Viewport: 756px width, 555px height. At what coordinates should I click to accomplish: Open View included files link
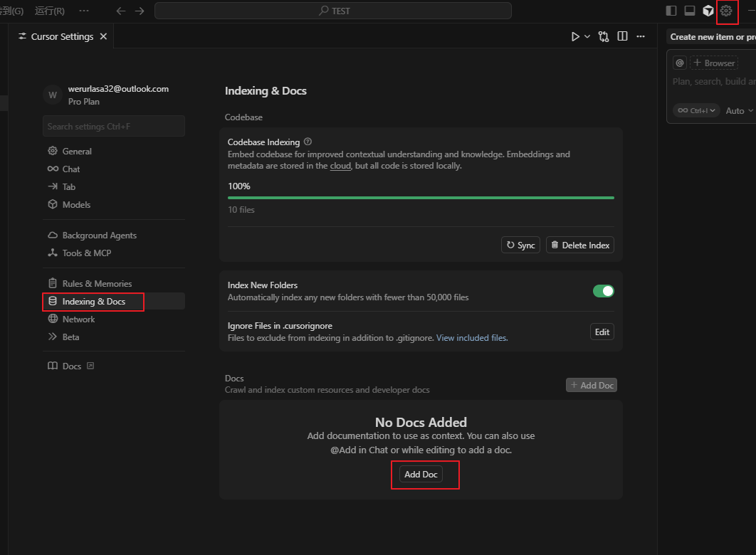coord(472,338)
